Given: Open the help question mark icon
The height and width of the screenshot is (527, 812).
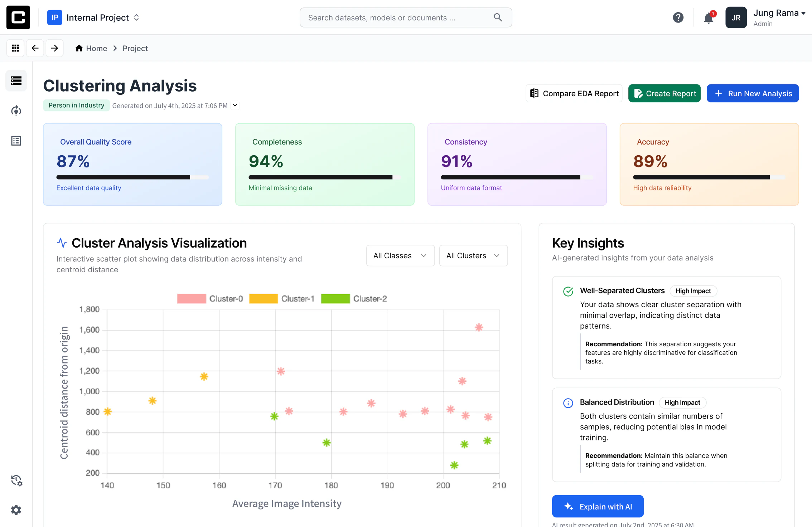Looking at the screenshot, I should (678, 18).
